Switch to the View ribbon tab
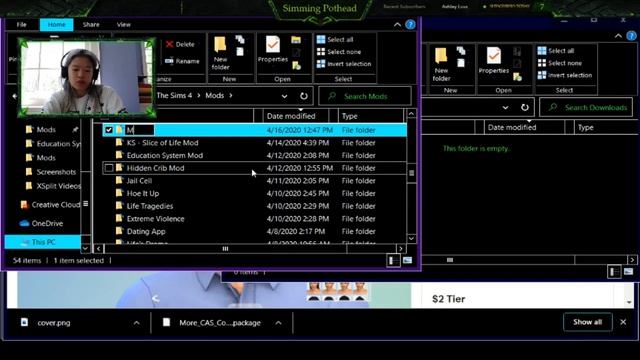 (124, 24)
